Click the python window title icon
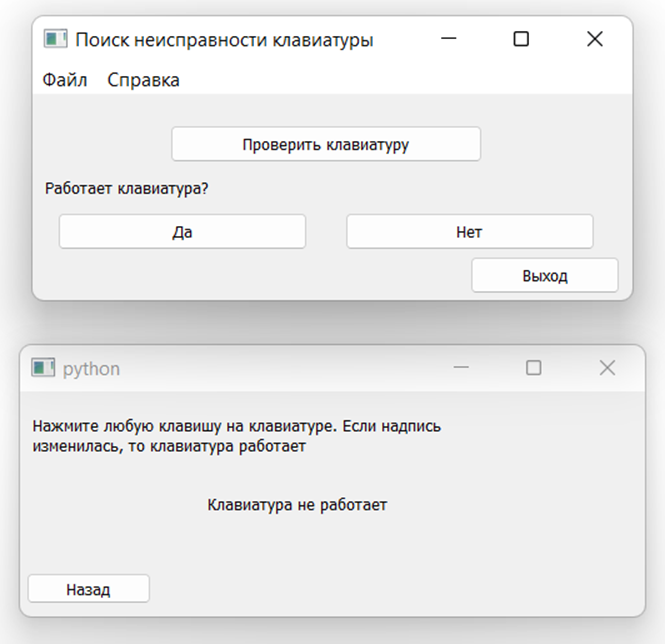This screenshot has height=644, width=665. point(43,368)
